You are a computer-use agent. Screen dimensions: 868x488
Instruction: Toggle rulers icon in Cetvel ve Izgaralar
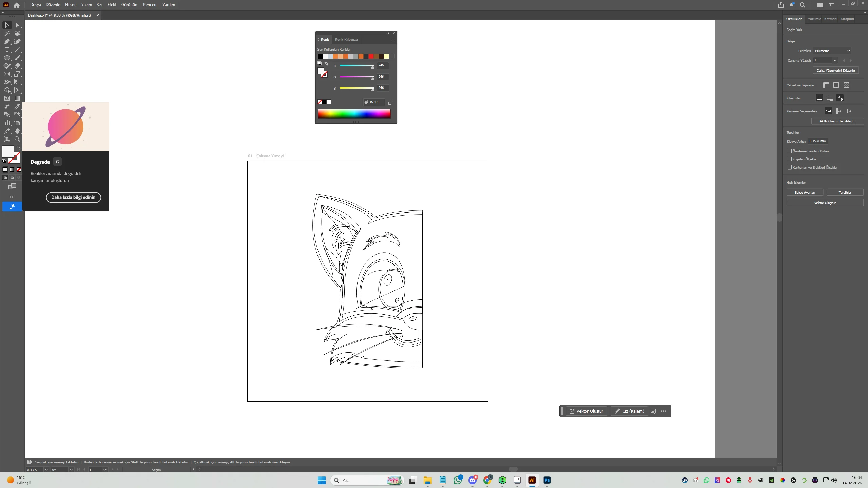(826, 85)
